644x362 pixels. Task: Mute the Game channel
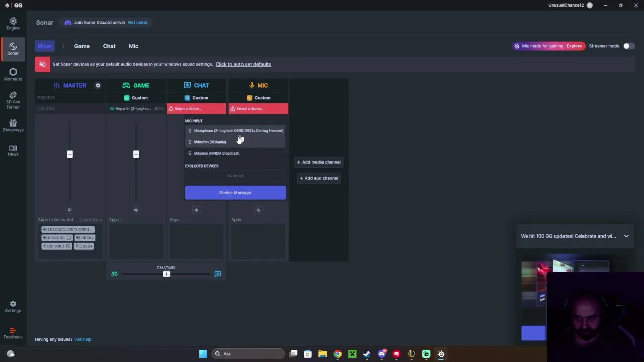point(136,210)
